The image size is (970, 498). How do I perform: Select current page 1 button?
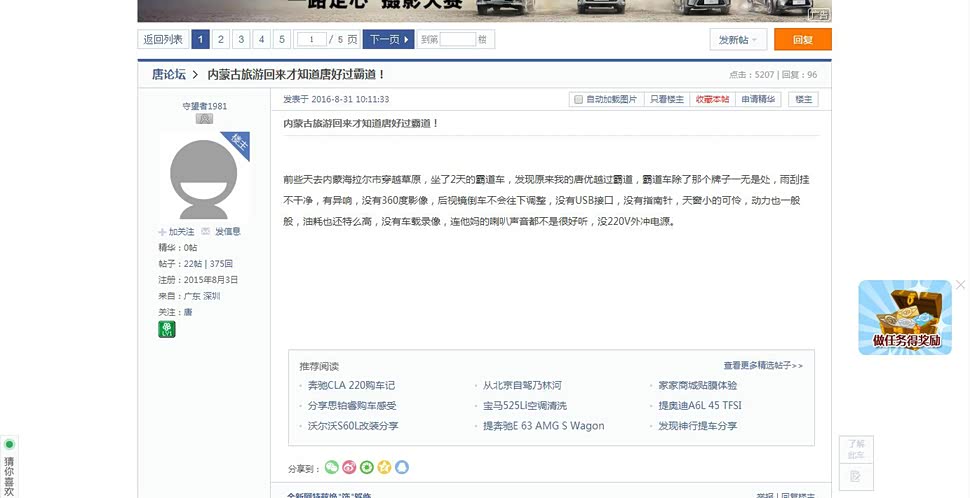click(200, 40)
